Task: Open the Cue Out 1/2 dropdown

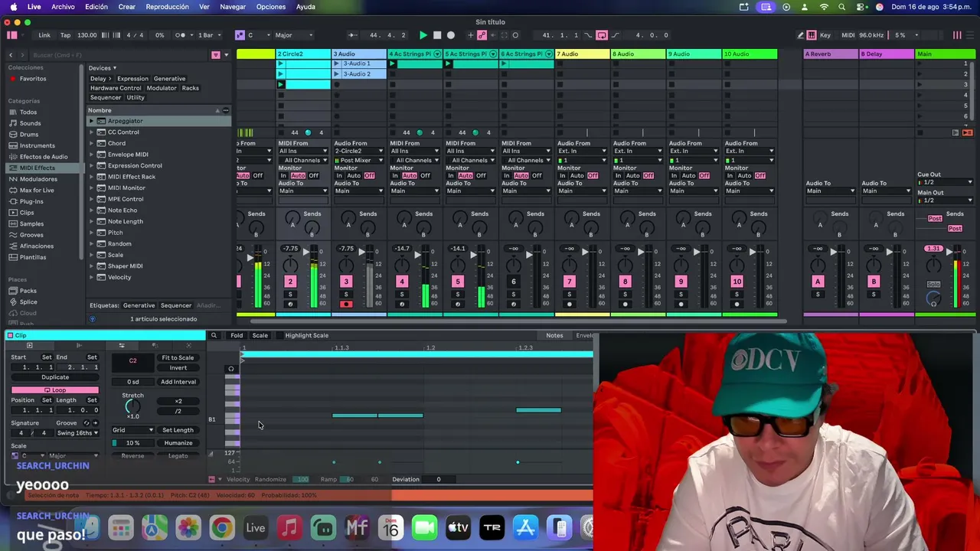Action: tap(946, 182)
